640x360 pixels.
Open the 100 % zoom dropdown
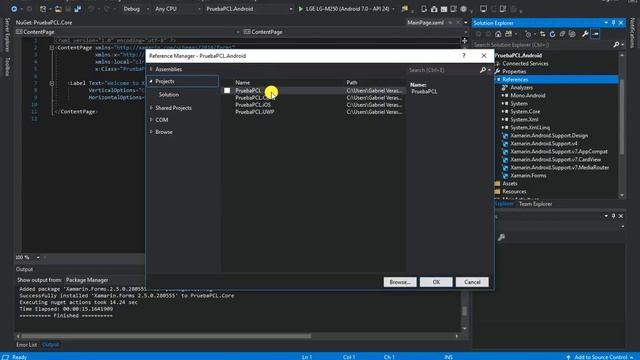pos(38,258)
